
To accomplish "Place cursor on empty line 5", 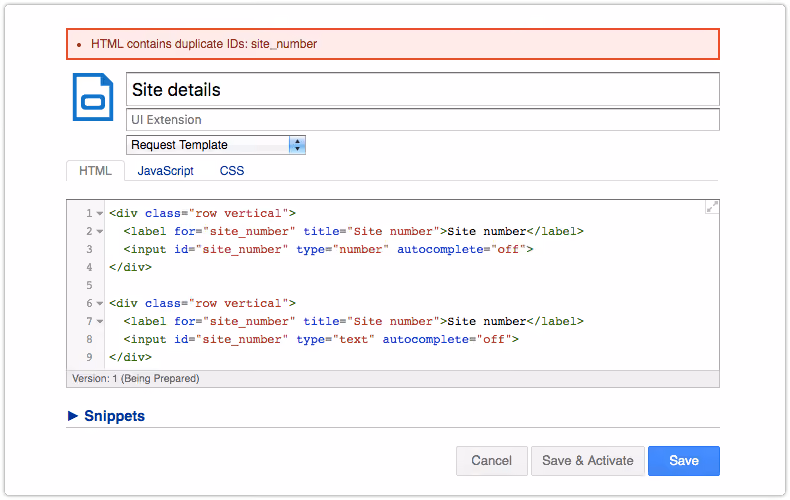I will 413,286.
